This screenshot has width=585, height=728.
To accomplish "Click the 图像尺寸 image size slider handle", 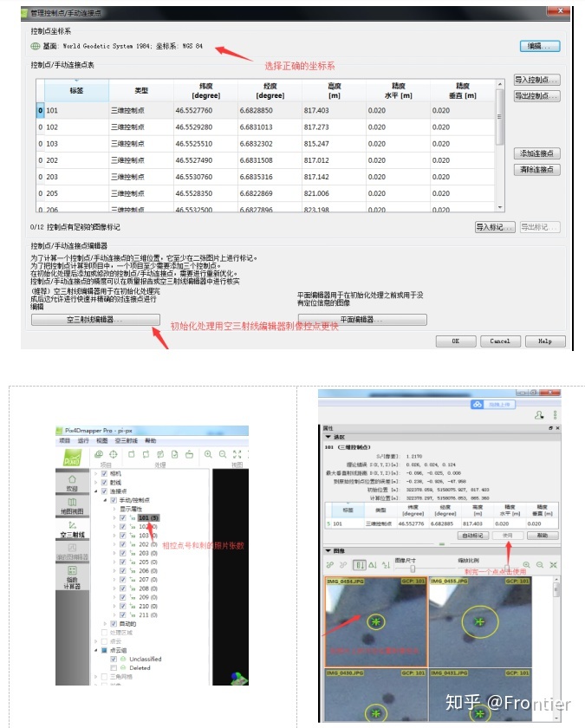I will tap(413, 569).
